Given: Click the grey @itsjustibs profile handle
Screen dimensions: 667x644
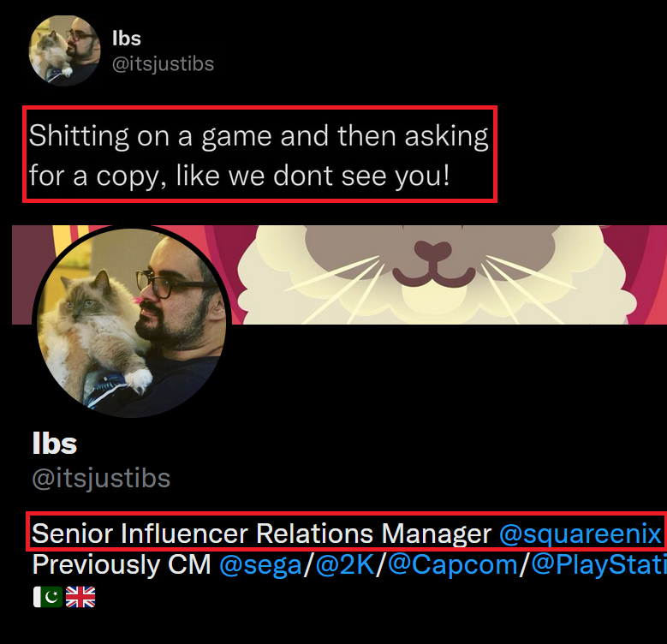Looking at the screenshot, I should [101, 478].
